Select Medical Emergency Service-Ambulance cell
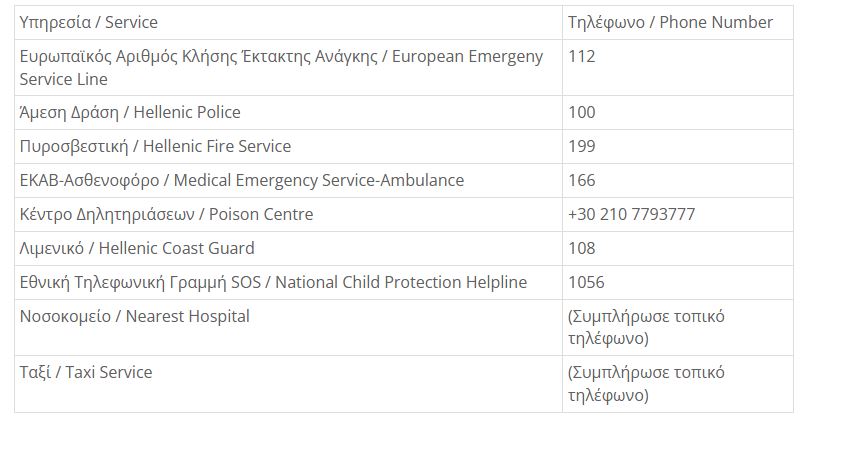Viewport: 844px width, 453px height. 289,180
